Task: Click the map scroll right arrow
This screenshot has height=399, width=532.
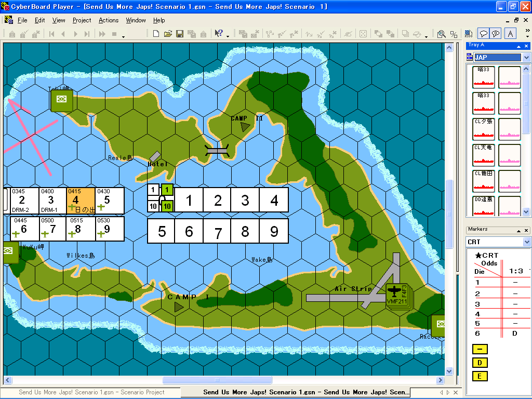Action: 441,380
